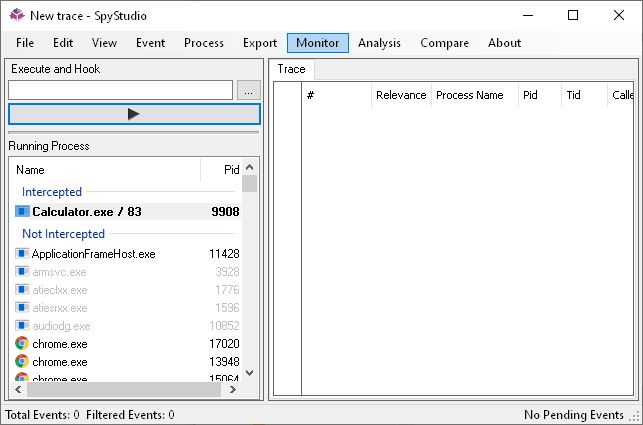Click the Filtered Events status text
Viewport: 643px width, 425px height.
pyautogui.click(x=130, y=415)
